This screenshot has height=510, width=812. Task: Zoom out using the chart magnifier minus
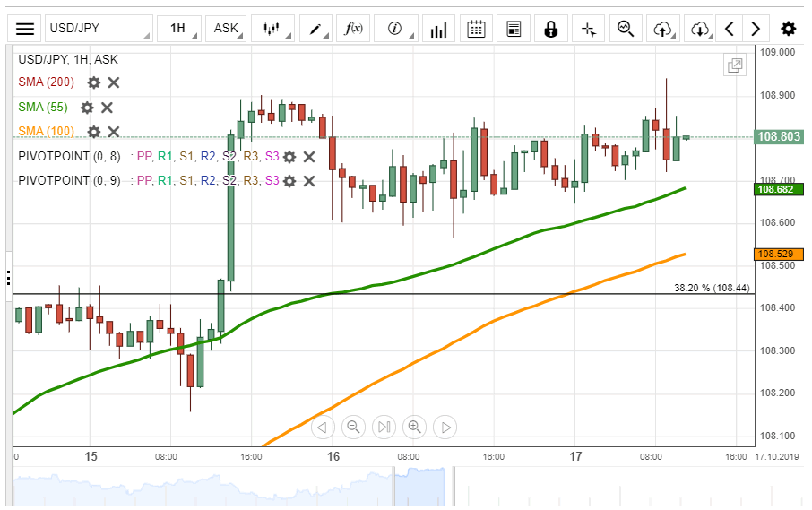[x=353, y=427]
